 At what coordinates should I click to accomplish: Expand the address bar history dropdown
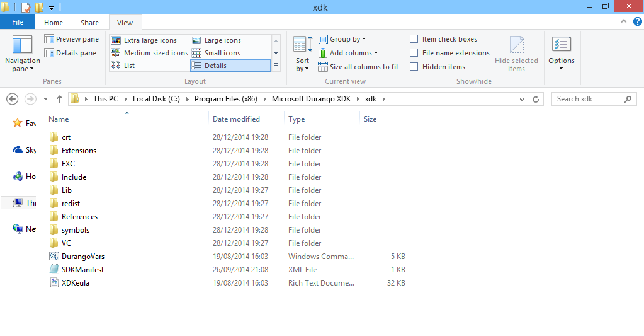tap(522, 99)
